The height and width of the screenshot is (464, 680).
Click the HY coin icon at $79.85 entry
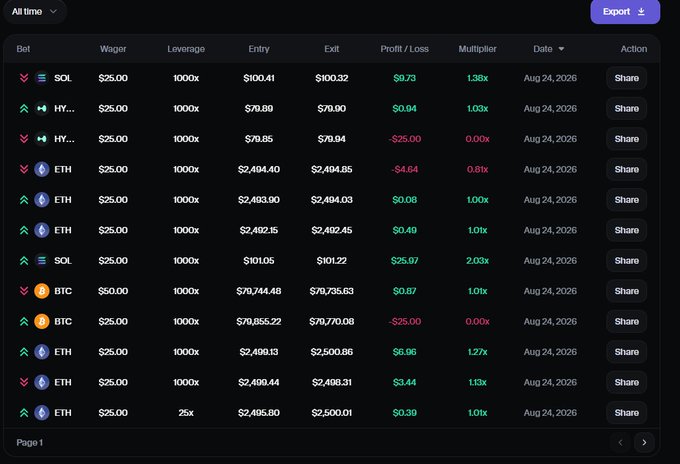click(x=42, y=139)
